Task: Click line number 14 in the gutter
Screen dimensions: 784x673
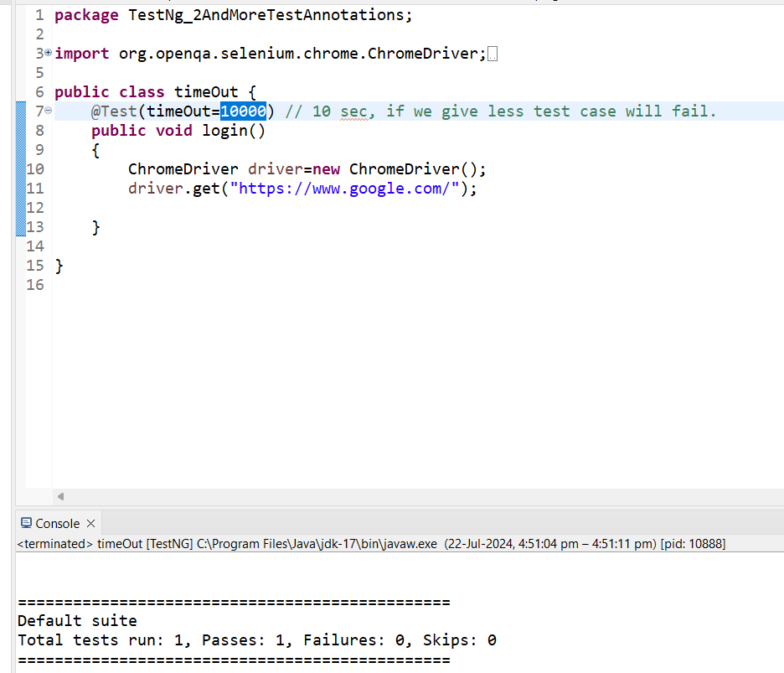Action: click(x=35, y=246)
